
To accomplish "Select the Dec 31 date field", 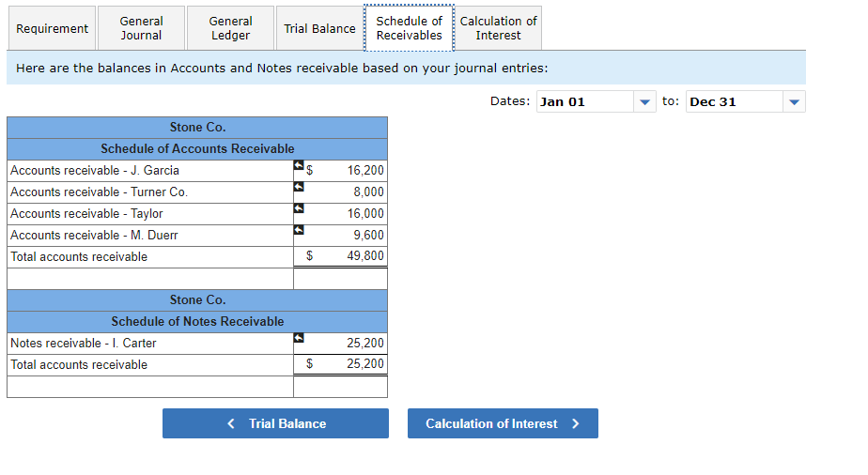I will pos(735,101).
